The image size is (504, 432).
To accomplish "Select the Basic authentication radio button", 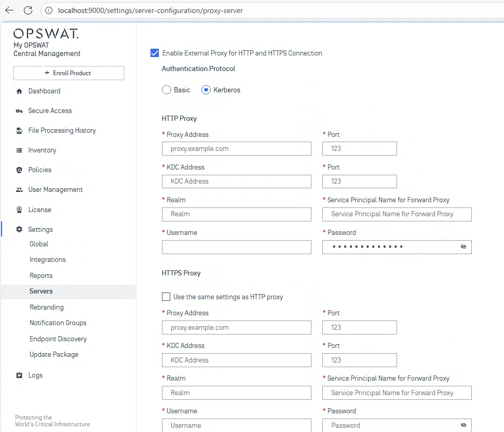I will (167, 90).
